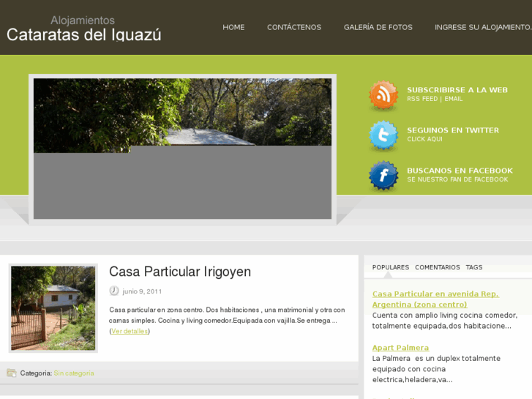Click the clock icon beside junio 9, 2011
The image size is (532, 399).
coord(114,291)
